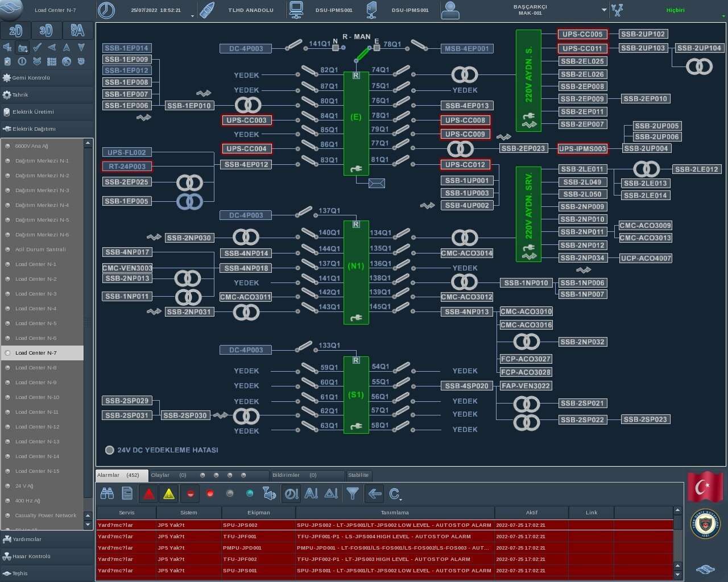Click the Servis column header in alarm table
The image size is (728, 582).
(126, 513)
